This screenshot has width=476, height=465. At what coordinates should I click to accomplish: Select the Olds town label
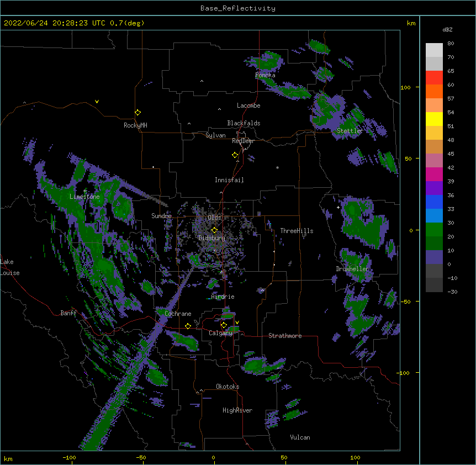point(214,218)
